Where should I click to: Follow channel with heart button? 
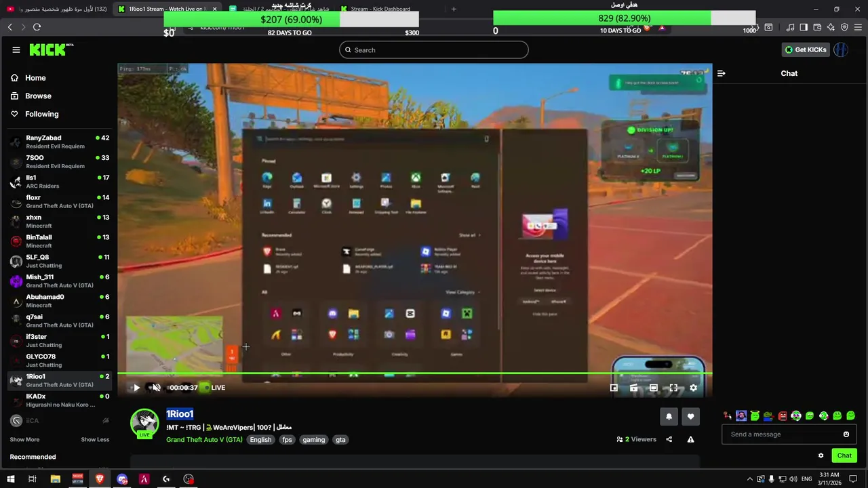click(690, 416)
